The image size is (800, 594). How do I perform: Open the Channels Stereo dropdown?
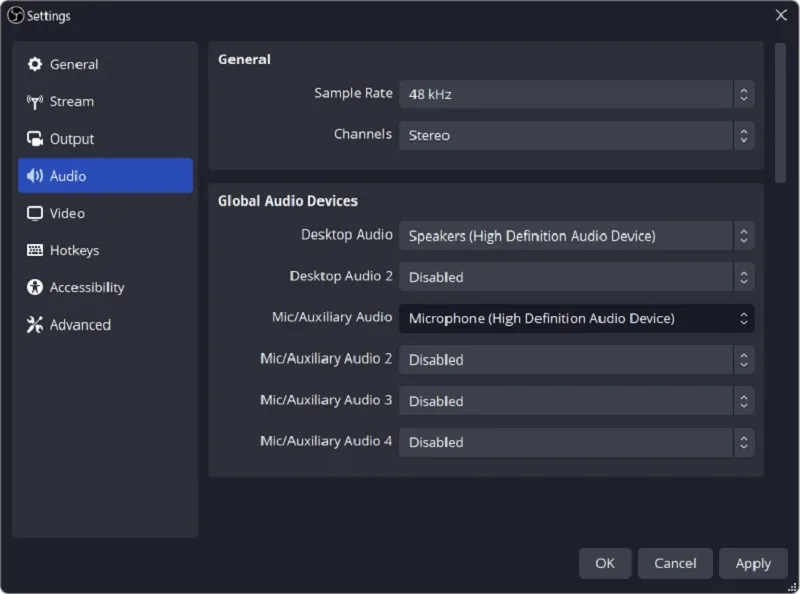click(577, 136)
